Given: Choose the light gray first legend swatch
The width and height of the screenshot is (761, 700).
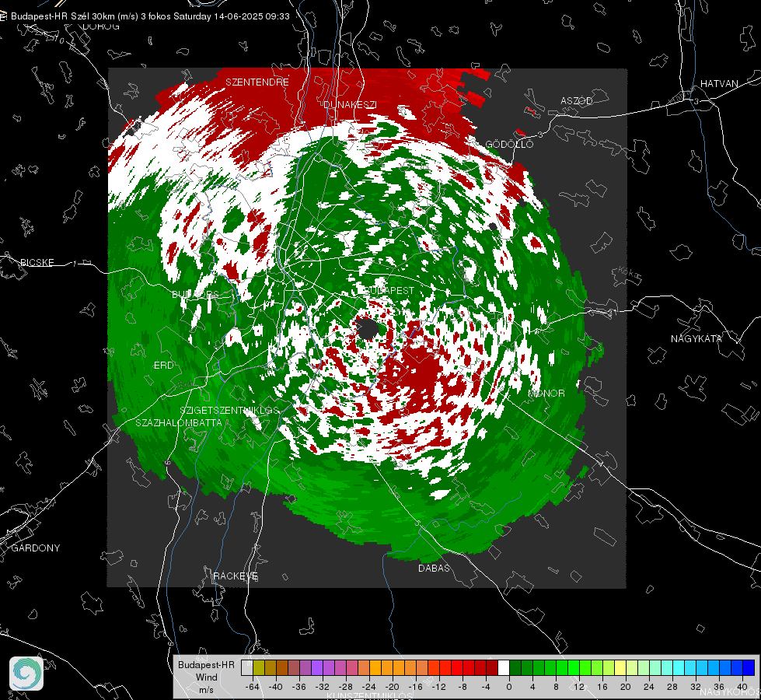Looking at the screenshot, I should (247, 667).
